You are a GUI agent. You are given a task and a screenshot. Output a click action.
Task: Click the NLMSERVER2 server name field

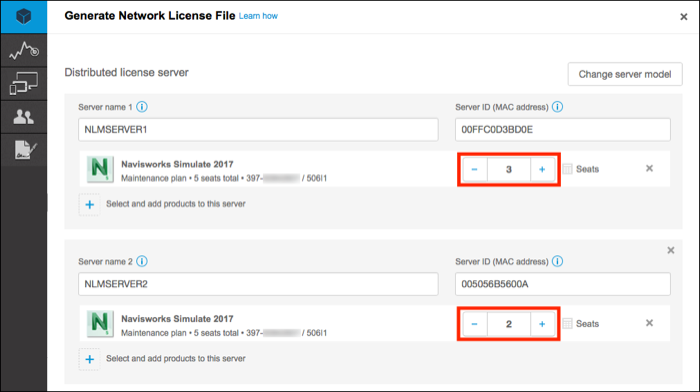point(258,284)
